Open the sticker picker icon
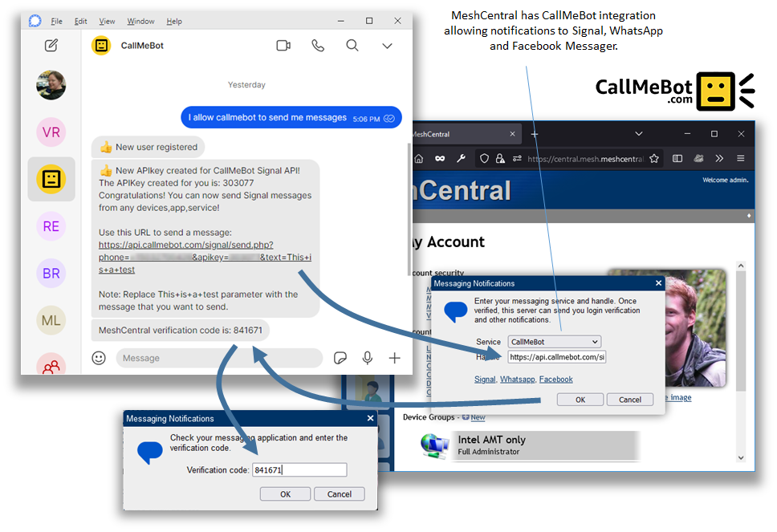Screen dimensions: 777x532 tap(340, 358)
